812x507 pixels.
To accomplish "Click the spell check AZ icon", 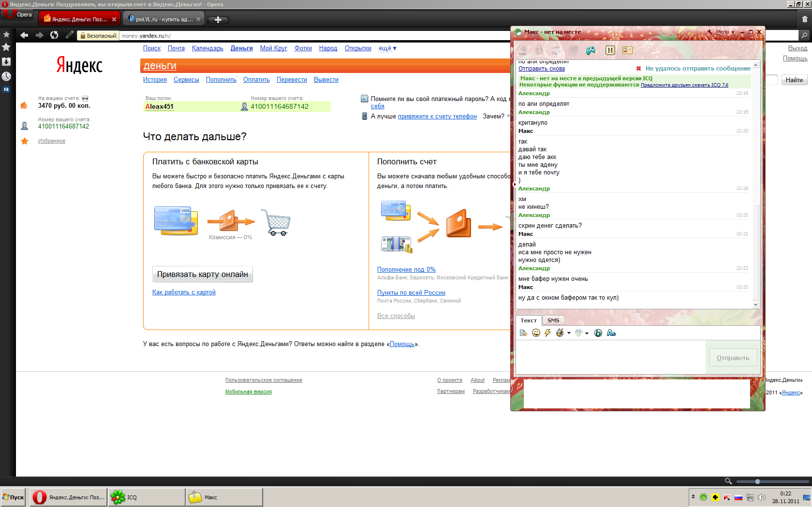I will tap(578, 333).
